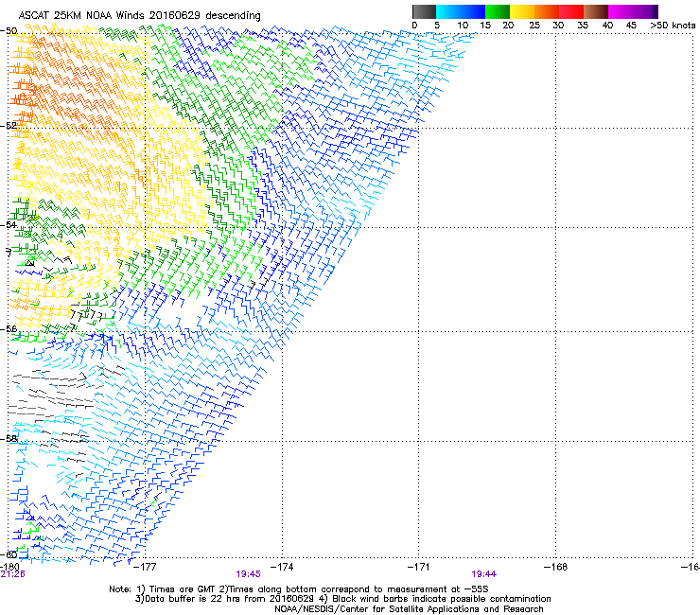Click the green 15-20 knots legend swatch
Viewport: 700px width, 615px height.
(x=498, y=11)
